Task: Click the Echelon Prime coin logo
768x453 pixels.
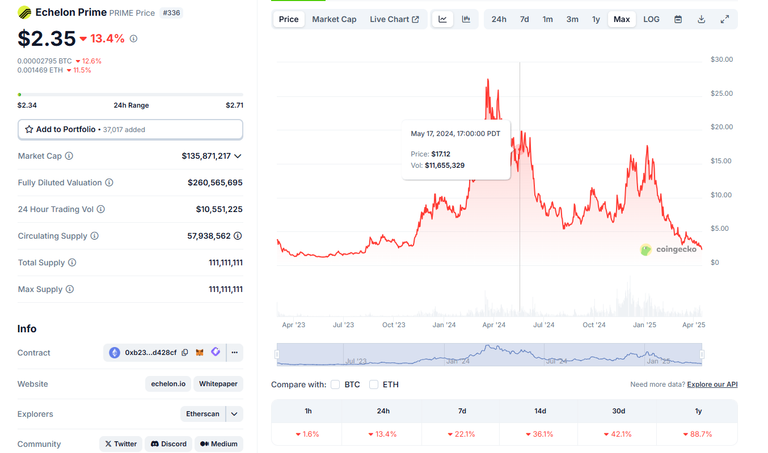Action: (24, 12)
